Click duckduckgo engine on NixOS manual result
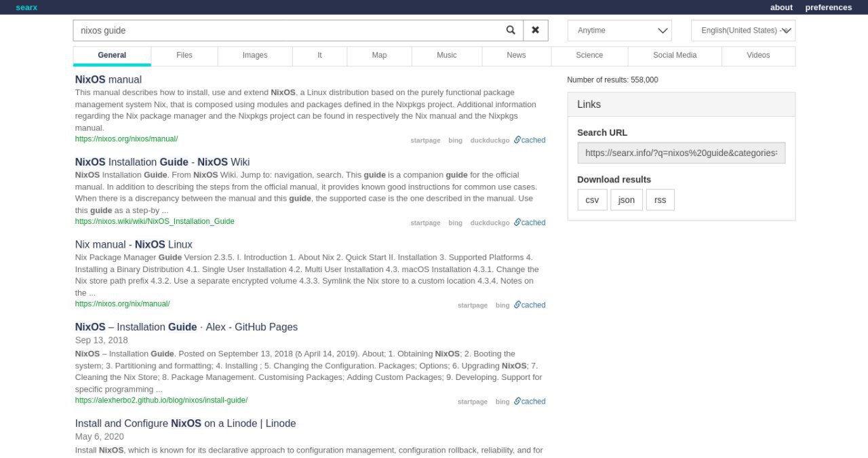This screenshot has width=868, height=458. coord(490,140)
